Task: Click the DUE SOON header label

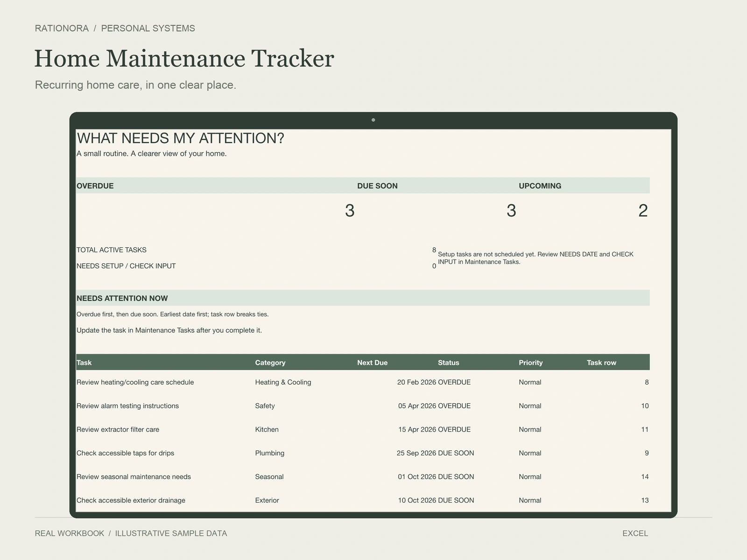Action: click(377, 186)
